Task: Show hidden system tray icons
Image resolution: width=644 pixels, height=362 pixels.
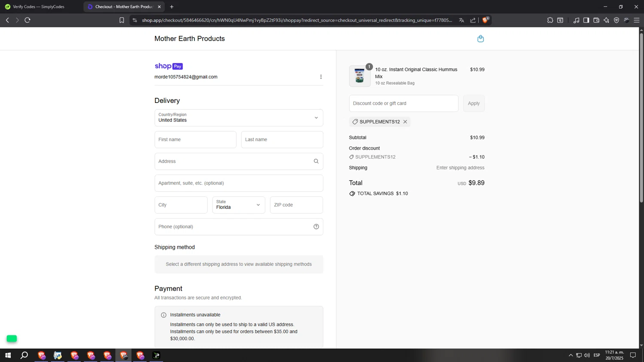Action: click(571, 355)
